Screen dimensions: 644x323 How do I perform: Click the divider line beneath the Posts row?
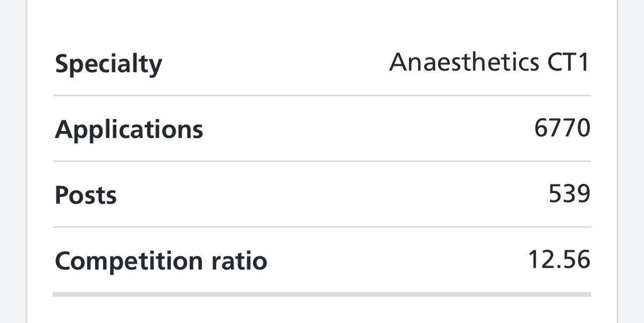[322, 227]
